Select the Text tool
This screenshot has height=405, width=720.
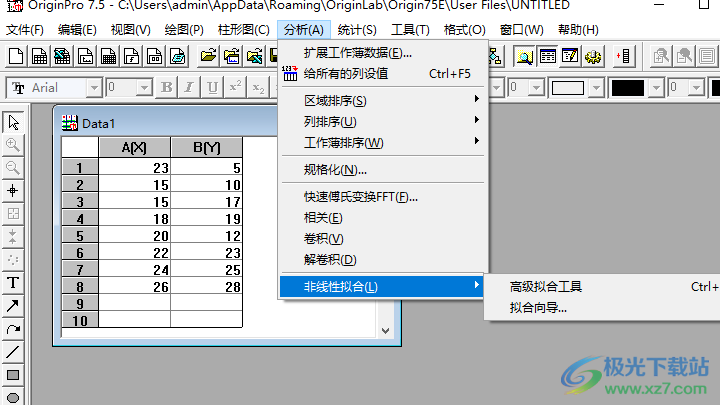pyautogui.click(x=13, y=283)
